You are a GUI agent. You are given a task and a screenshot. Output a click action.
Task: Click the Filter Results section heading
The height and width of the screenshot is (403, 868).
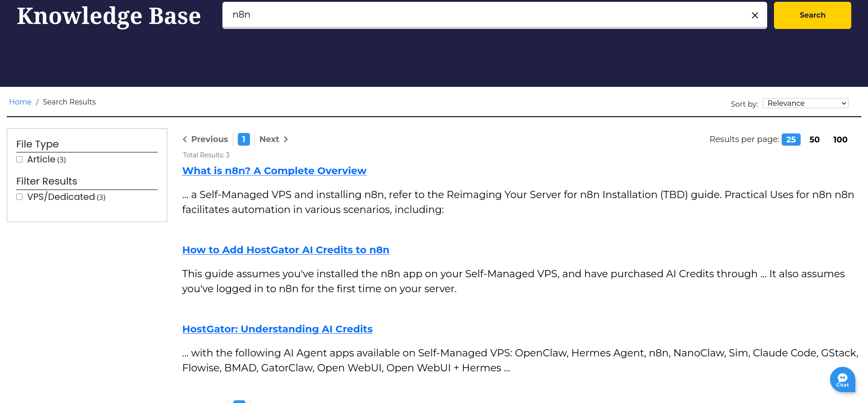tap(47, 181)
